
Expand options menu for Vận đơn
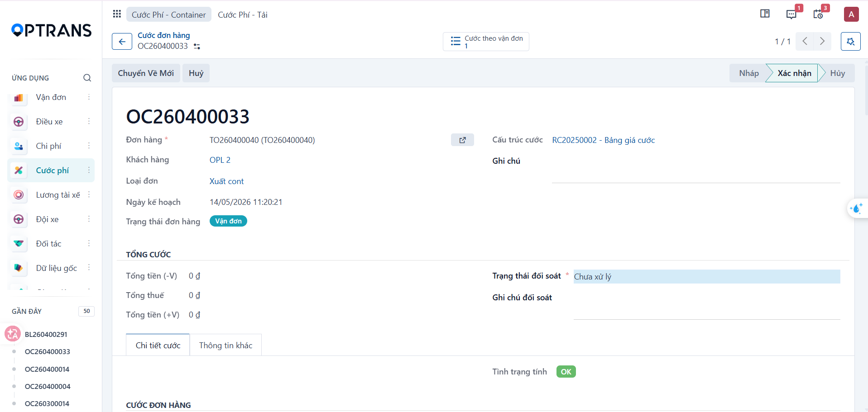(89, 97)
